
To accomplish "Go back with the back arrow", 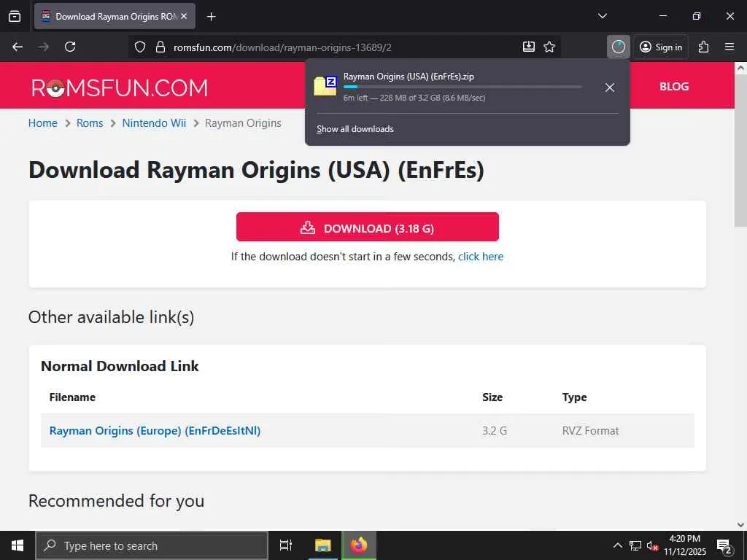I will (x=18, y=47).
